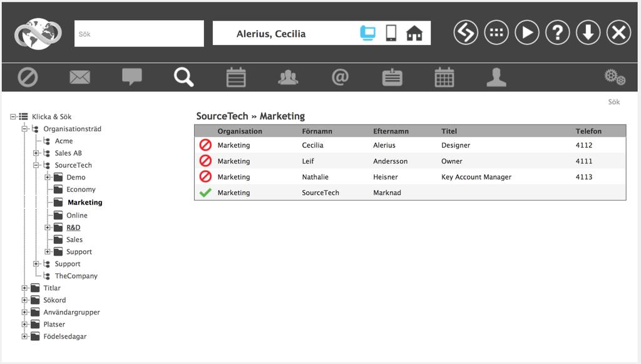Expand the R&D folder

(48, 228)
